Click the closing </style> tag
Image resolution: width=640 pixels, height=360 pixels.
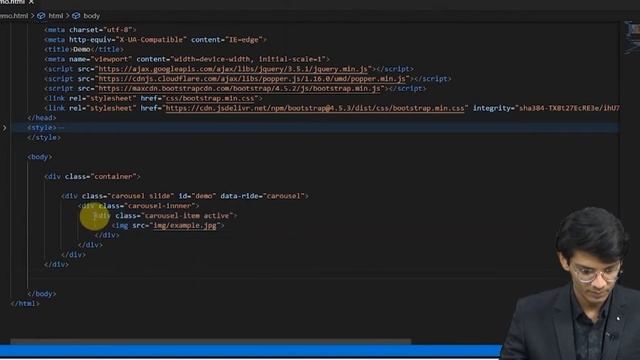coord(44,138)
